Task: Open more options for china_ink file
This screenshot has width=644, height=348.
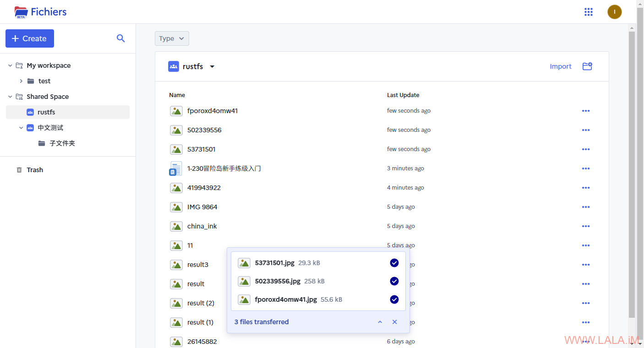Action: 585,226
